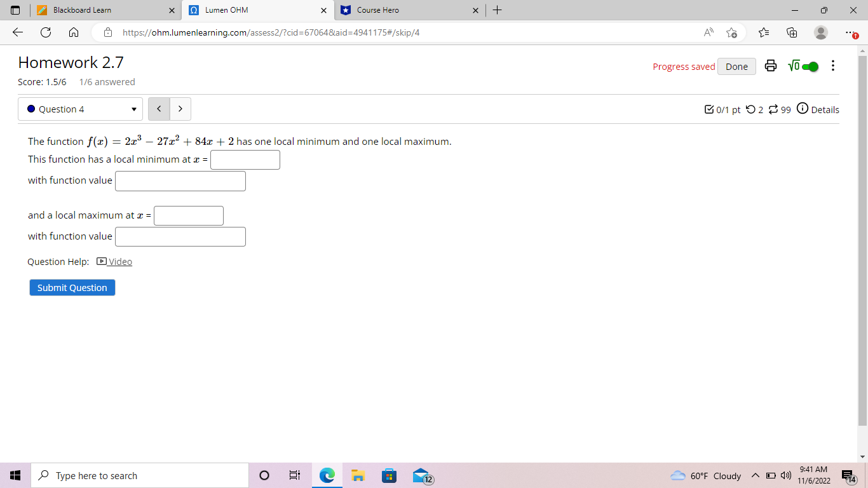Open Microsoft Store from the taskbar
This screenshot has width=868, height=488.
[x=389, y=475]
